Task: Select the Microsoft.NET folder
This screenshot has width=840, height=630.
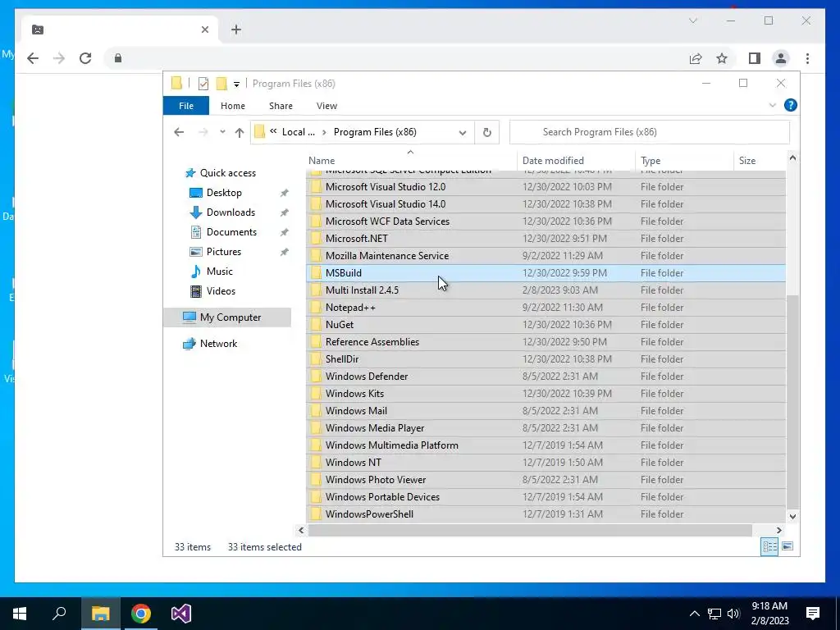Action: 546,239
